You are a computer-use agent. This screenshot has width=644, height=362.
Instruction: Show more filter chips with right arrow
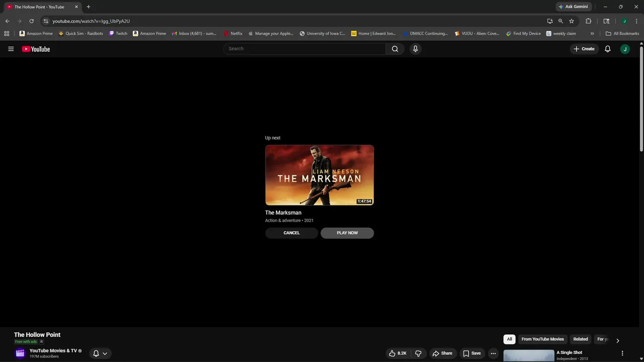618,340
